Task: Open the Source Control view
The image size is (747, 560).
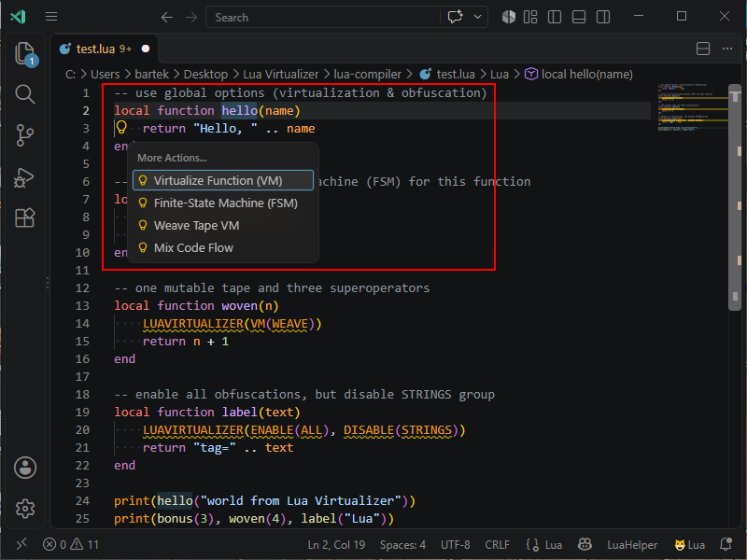Action: coord(25,135)
